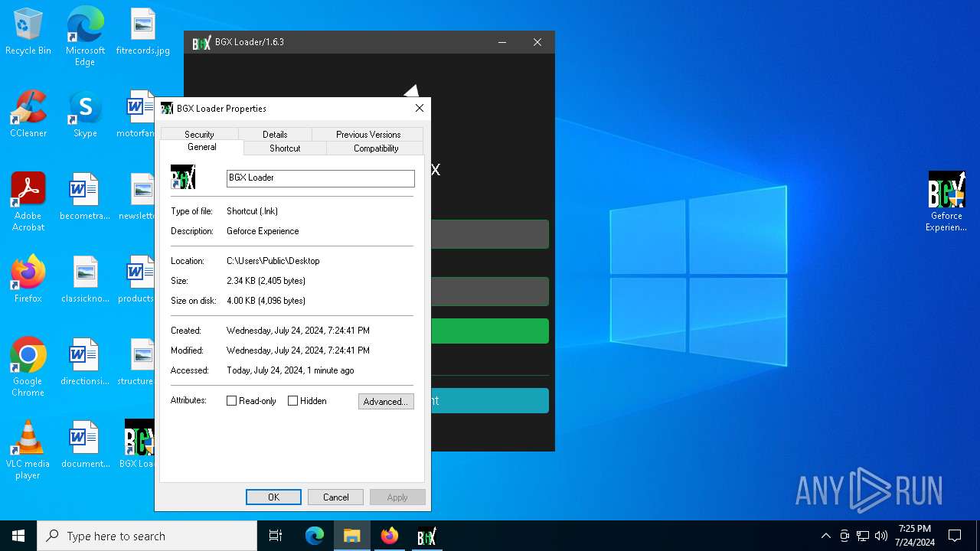Select the directionsi Word document icon
This screenshot has width=980, height=551.
click(x=85, y=362)
